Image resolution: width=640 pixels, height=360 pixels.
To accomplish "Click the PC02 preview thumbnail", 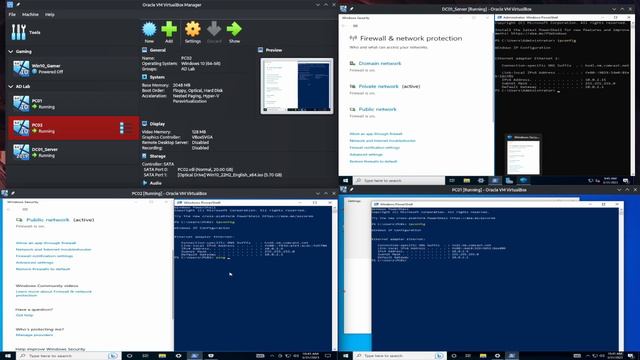I will coord(297,86).
